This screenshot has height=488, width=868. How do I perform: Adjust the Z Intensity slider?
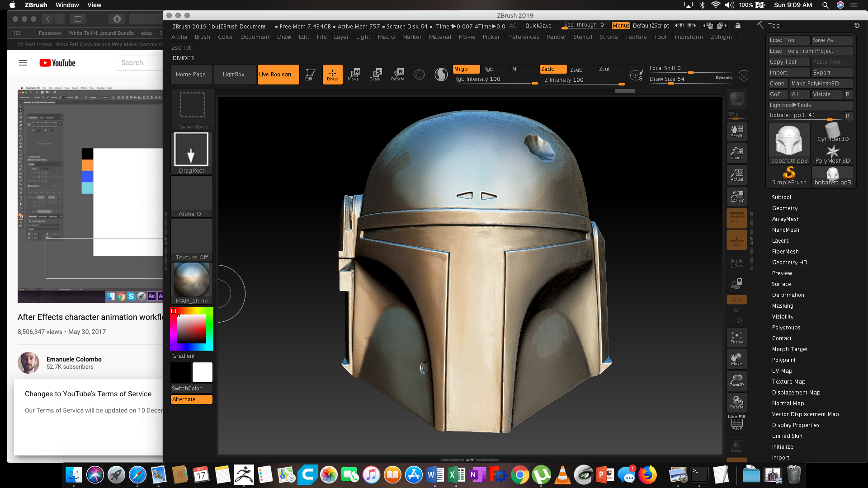pyautogui.click(x=584, y=80)
